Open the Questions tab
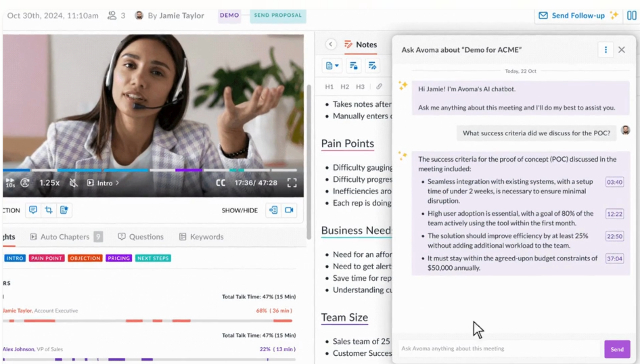 [141, 237]
